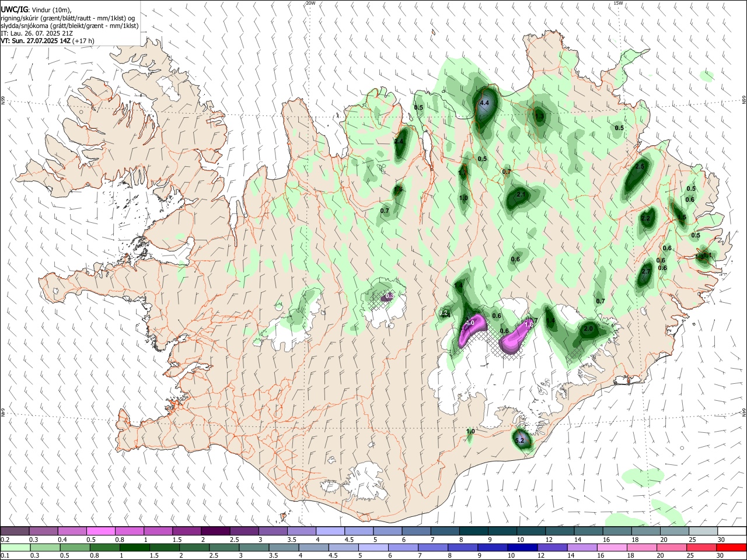Select the 2.4 rainfall value
Viewport: 747px width, 560px height.
click(399, 141)
